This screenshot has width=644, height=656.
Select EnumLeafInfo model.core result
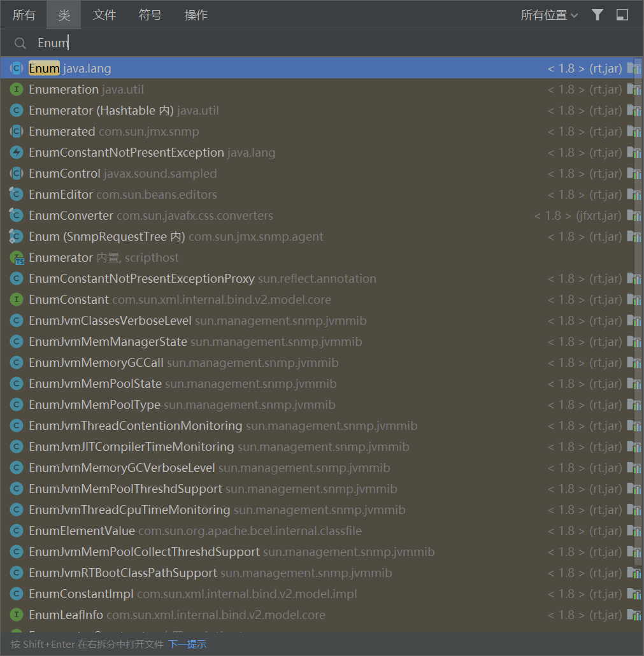[x=322, y=615]
